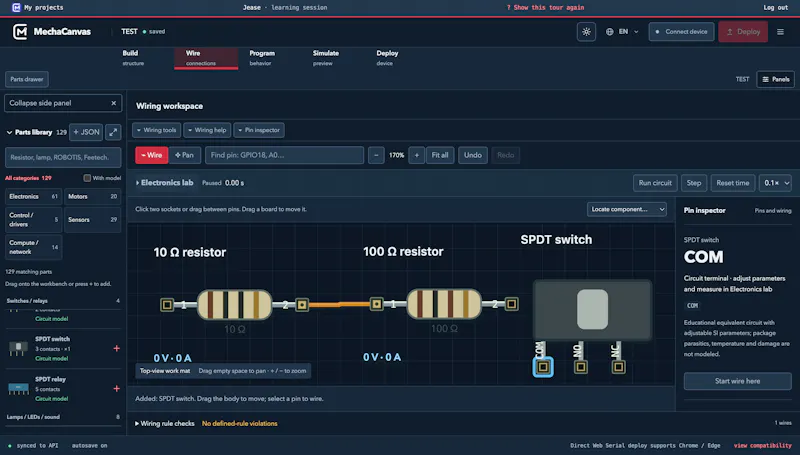Image resolution: width=800 pixels, height=455 pixels.
Task: Toggle the SPDT switch lever
Action: (592, 310)
